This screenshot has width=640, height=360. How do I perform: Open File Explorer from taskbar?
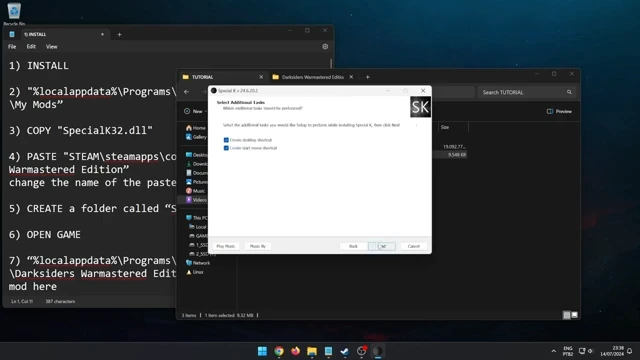click(312, 351)
